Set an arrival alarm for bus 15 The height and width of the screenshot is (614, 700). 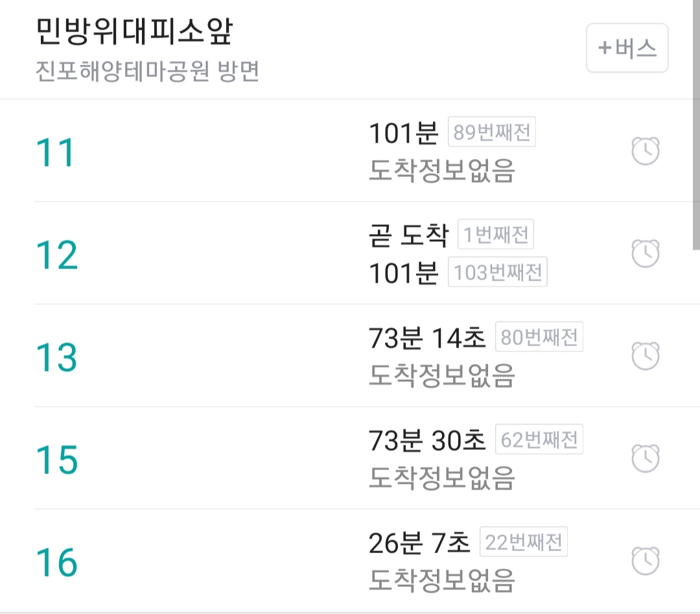tap(646, 459)
